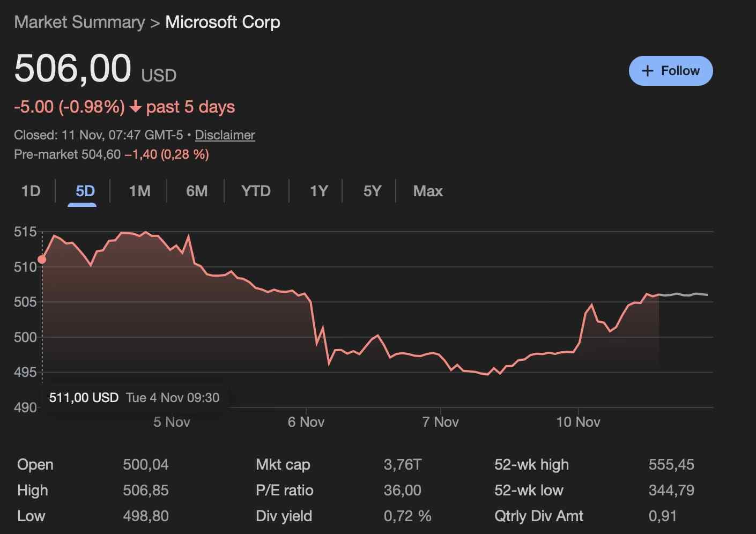756x534 pixels.
Task: Open the Disclaimer link
Action: 225,135
